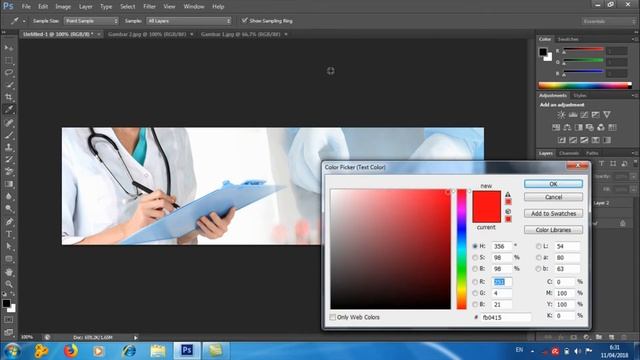Viewport: 640px width, 360px height.
Task: Select the Magic Wand tool
Action: pyautogui.click(x=9, y=85)
